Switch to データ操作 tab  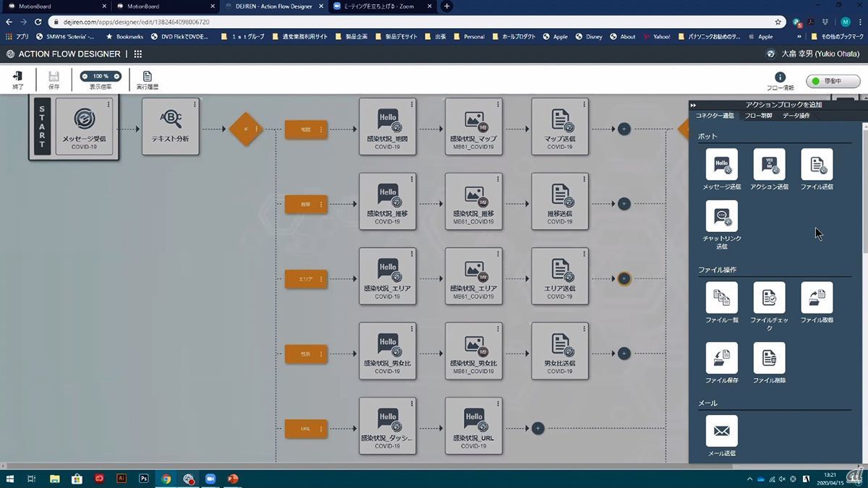pyautogui.click(x=796, y=116)
